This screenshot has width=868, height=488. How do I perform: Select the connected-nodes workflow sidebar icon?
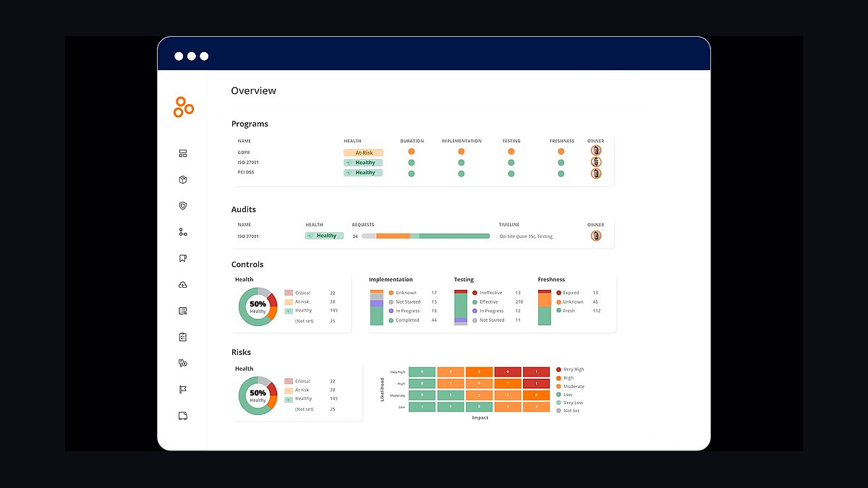coord(183,232)
